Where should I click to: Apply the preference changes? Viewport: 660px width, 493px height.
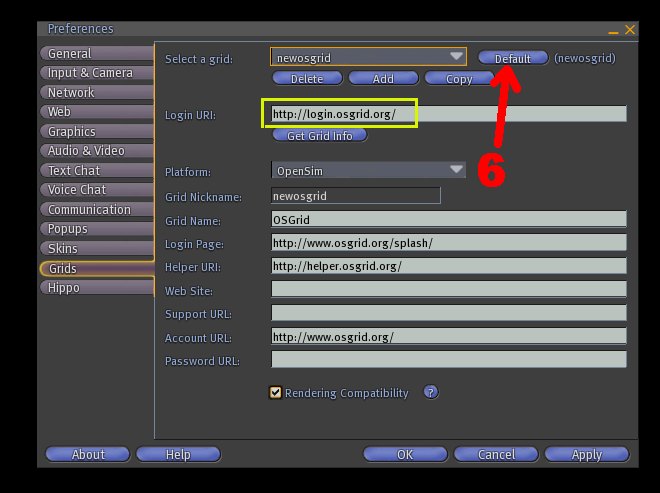coord(586,455)
